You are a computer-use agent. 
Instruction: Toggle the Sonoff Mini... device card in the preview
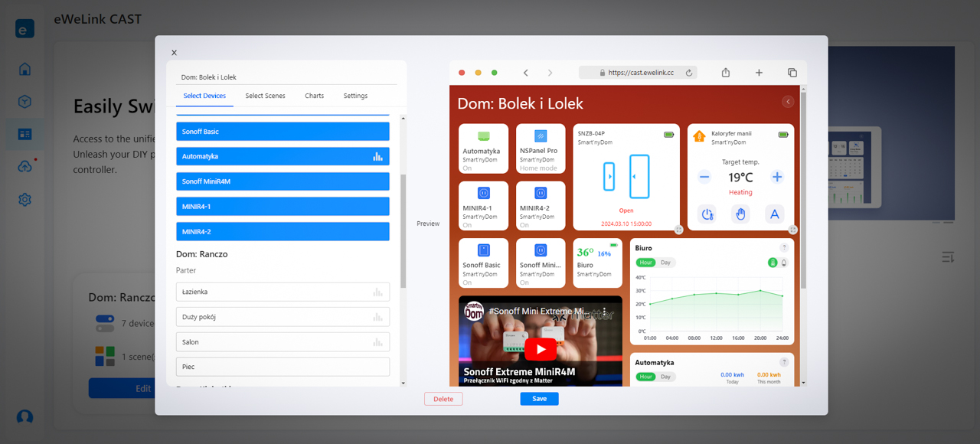click(x=541, y=263)
